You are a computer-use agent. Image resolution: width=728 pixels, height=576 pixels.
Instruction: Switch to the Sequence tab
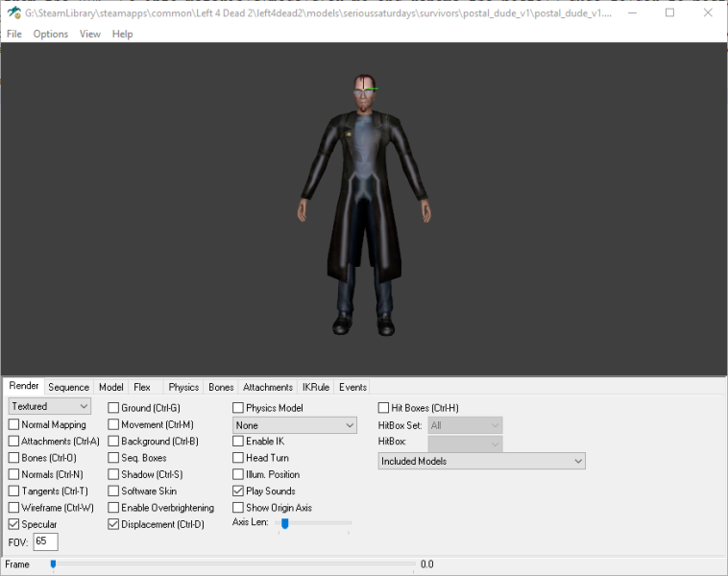[x=69, y=387]
